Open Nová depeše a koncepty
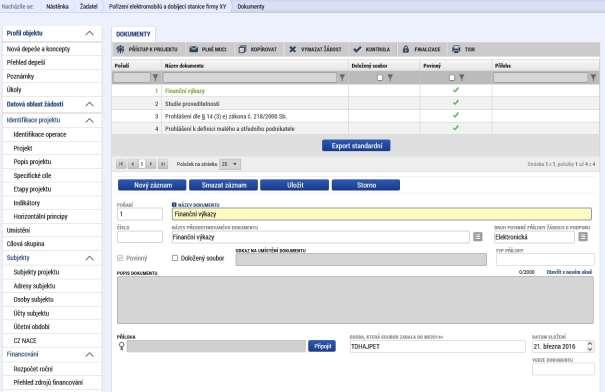This screenshot has height=392, width=605. click(38, 49)
